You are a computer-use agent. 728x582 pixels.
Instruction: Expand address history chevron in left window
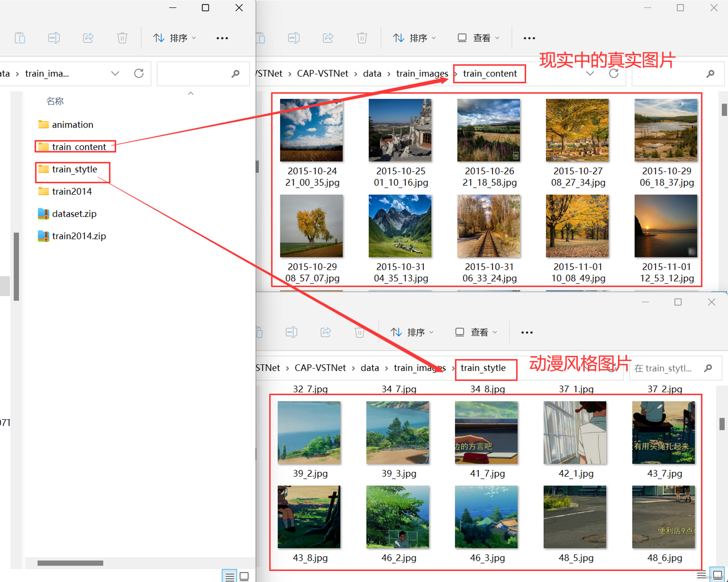pyautogui.click(x=115, y=73)
